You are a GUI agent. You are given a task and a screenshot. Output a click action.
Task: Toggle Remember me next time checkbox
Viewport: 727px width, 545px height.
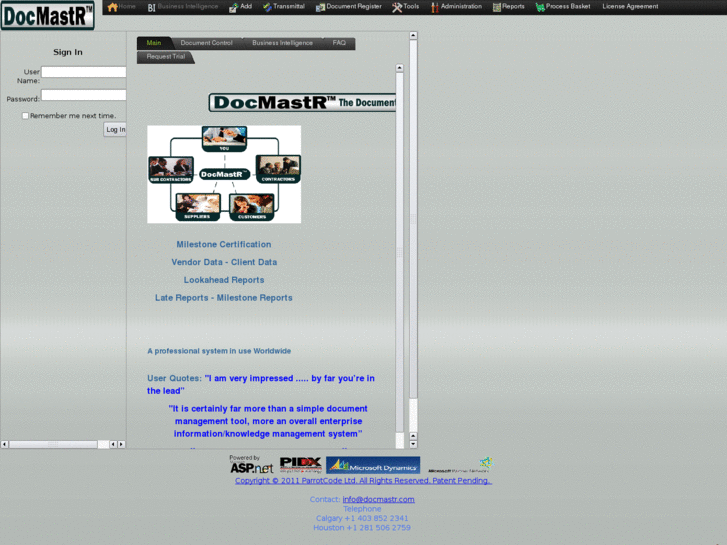[26, 115]
